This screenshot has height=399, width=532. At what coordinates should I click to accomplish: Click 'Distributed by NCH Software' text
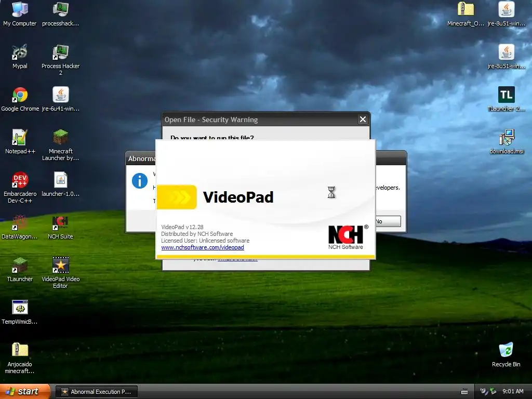[197, 234]
